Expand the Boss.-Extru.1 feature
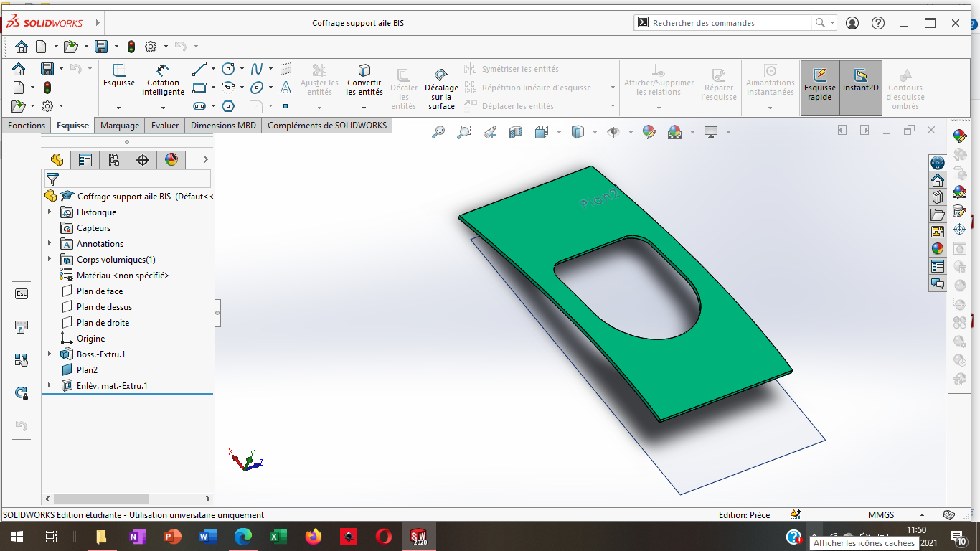980x551 pixels. [x=50, y=354]
